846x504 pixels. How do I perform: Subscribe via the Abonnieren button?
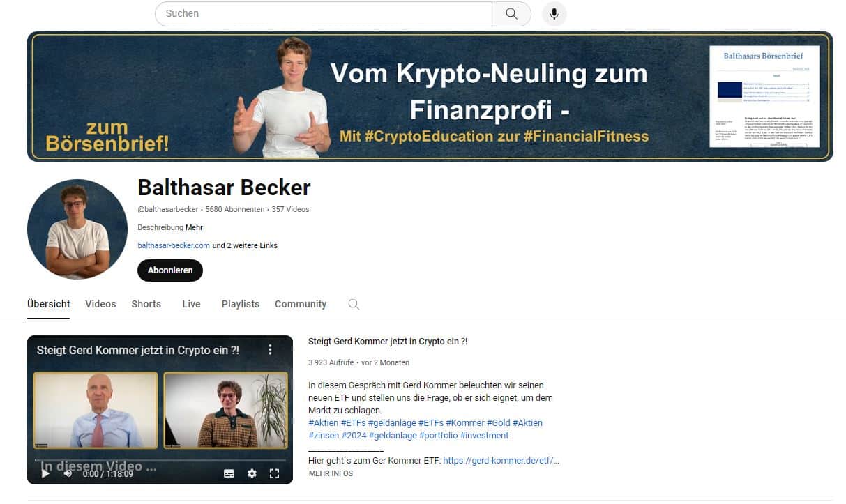(x=170, y=270)
